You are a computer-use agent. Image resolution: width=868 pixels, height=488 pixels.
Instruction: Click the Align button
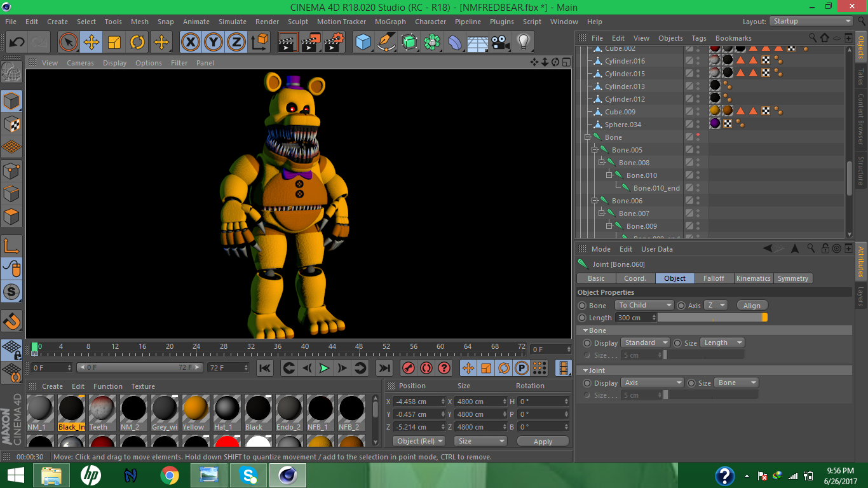(752, 306)
